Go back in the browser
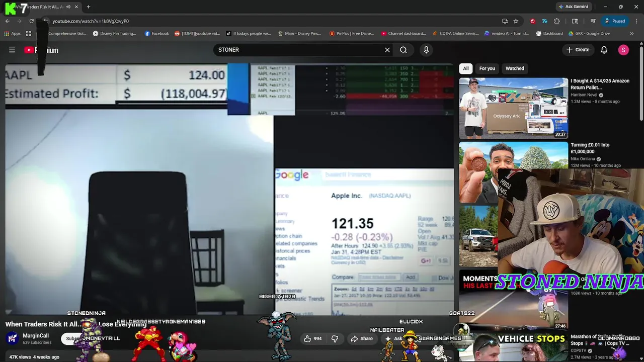This screenshot has height=362, width=644. click(8, 21)
